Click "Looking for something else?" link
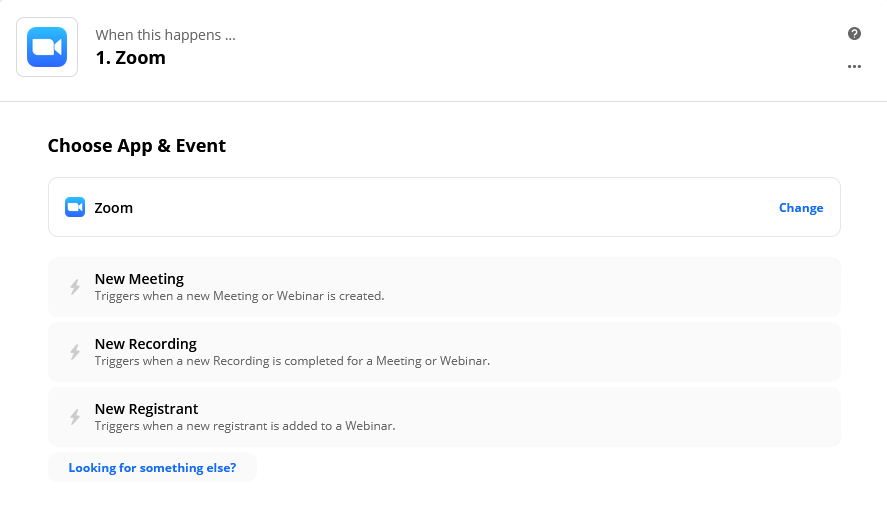Screen dimensions: 887x528 coord(152,467)
